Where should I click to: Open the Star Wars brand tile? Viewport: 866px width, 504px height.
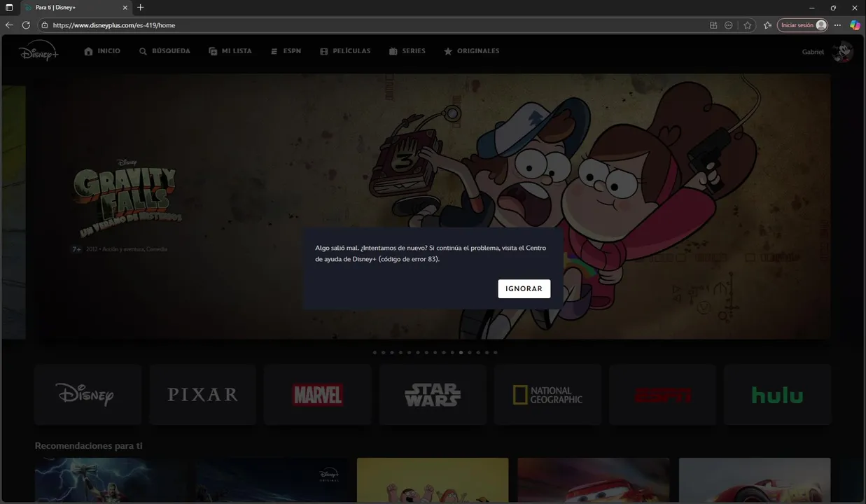433,394
